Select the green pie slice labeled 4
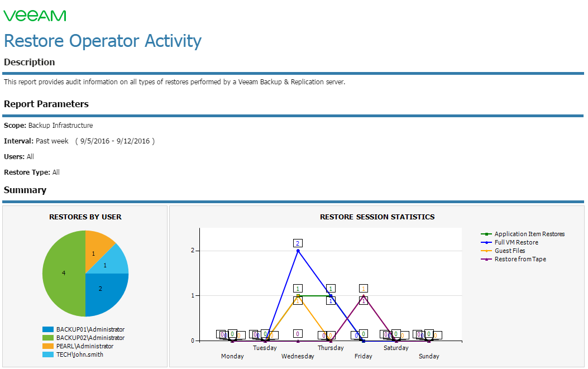 pyautogui.click(x=64, y=274)
